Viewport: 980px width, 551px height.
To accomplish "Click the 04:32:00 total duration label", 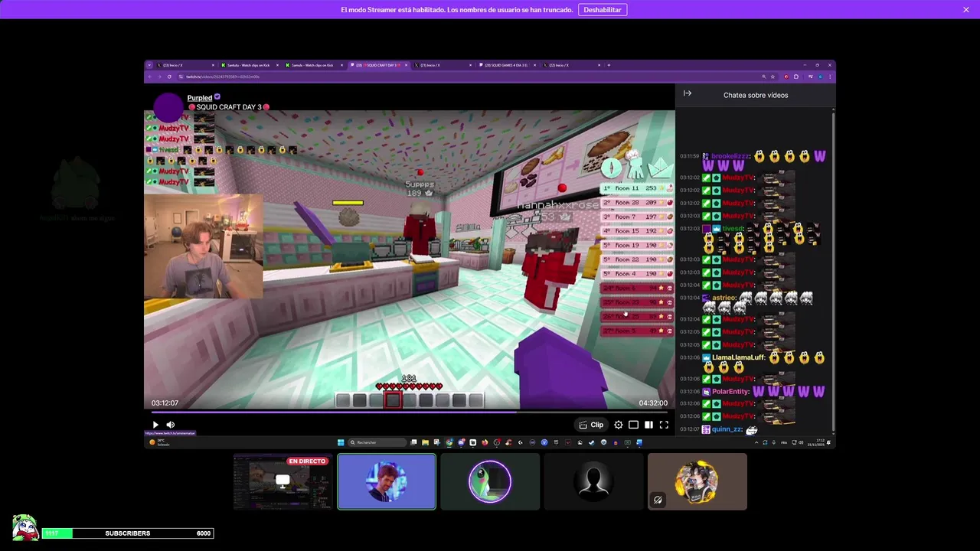I will coord(653,403).
